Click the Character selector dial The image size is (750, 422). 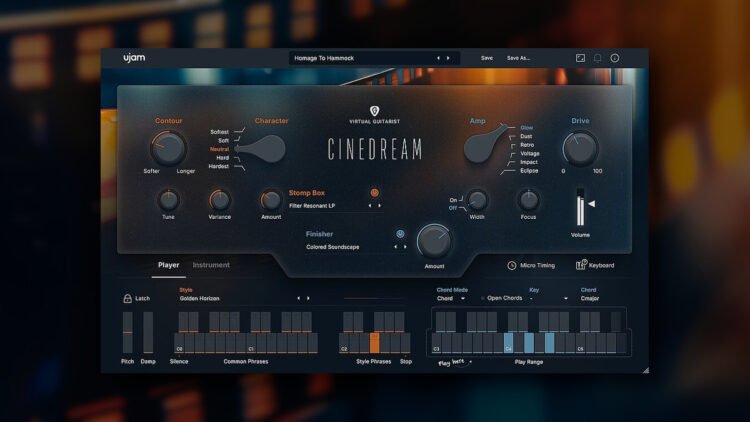coord(262,149)
